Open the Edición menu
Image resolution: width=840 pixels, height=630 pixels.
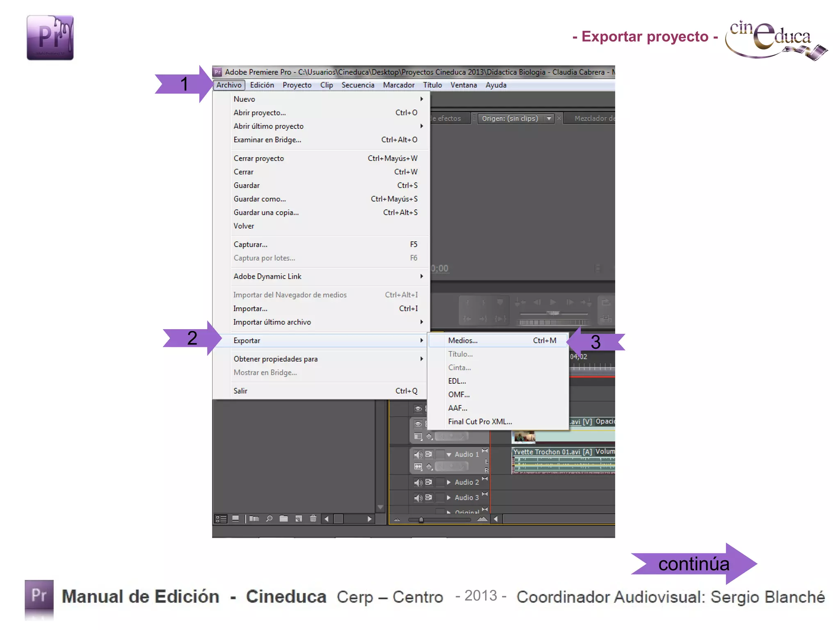click(262, 85)
